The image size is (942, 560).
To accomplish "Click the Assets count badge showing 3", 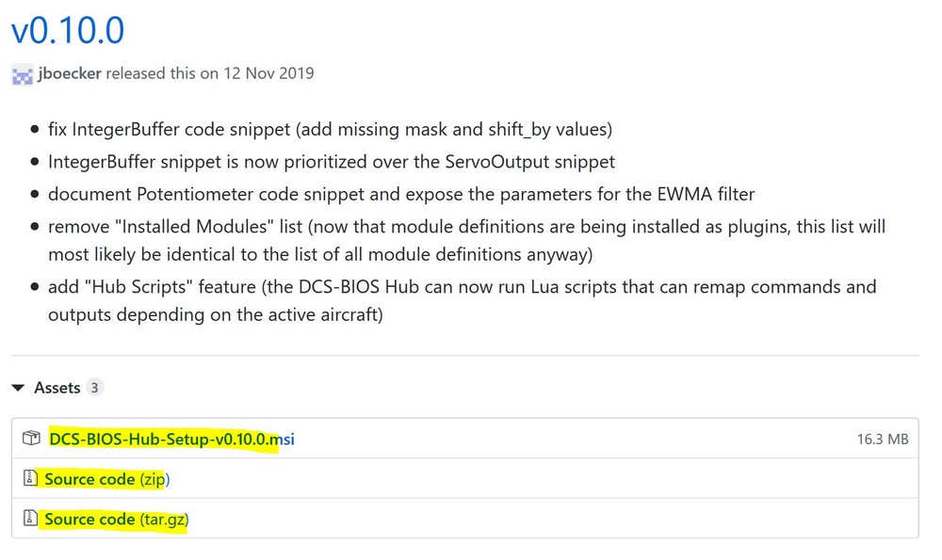I will point(94,388).
